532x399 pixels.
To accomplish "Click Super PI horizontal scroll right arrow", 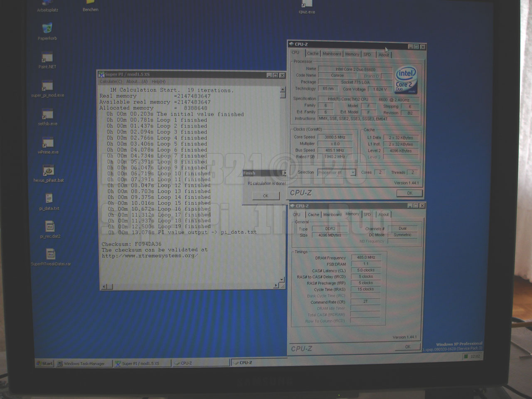I will pyautogui.click(x=276, y=286).
